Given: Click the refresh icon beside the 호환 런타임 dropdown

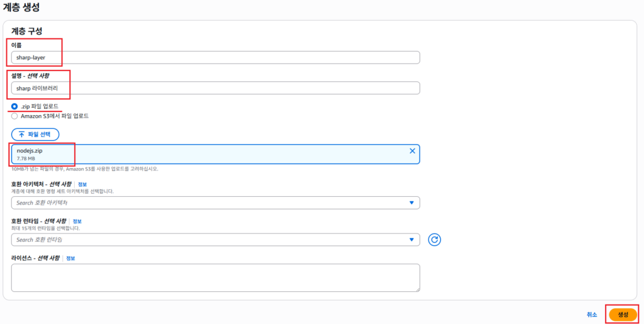Looking at the screenshot, I should (x=435, y=240).
